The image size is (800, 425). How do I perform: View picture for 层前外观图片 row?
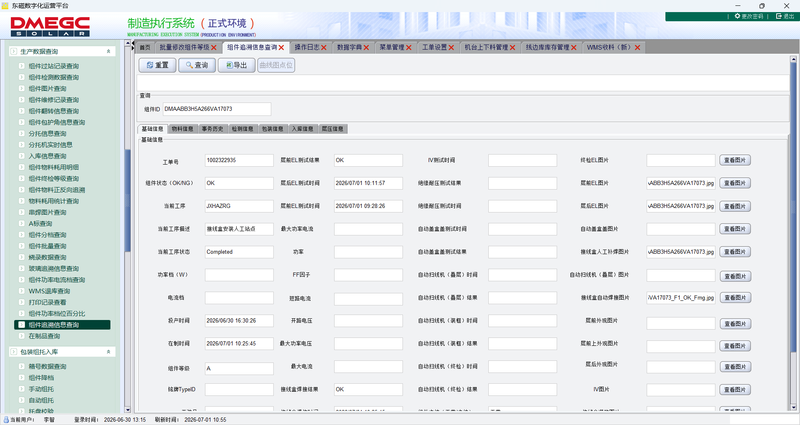coord(735,323)
